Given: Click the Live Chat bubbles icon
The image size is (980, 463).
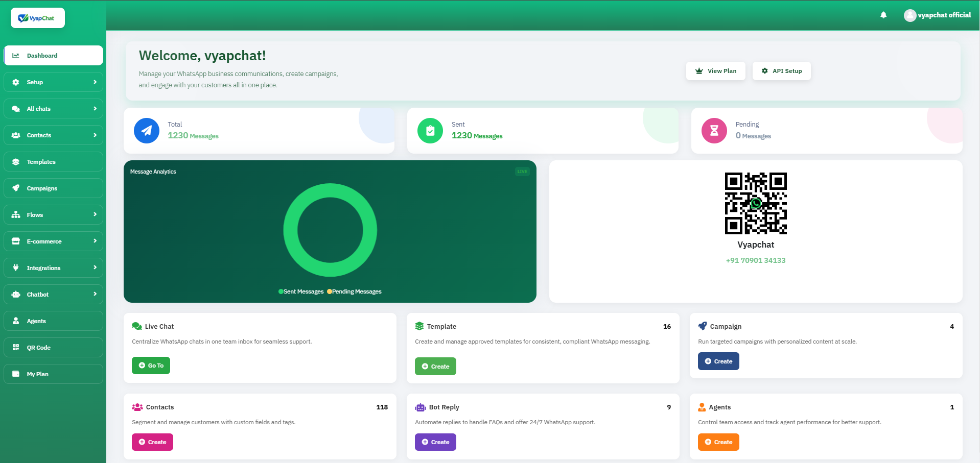Looking at the screenshot, I should [137, 326].
